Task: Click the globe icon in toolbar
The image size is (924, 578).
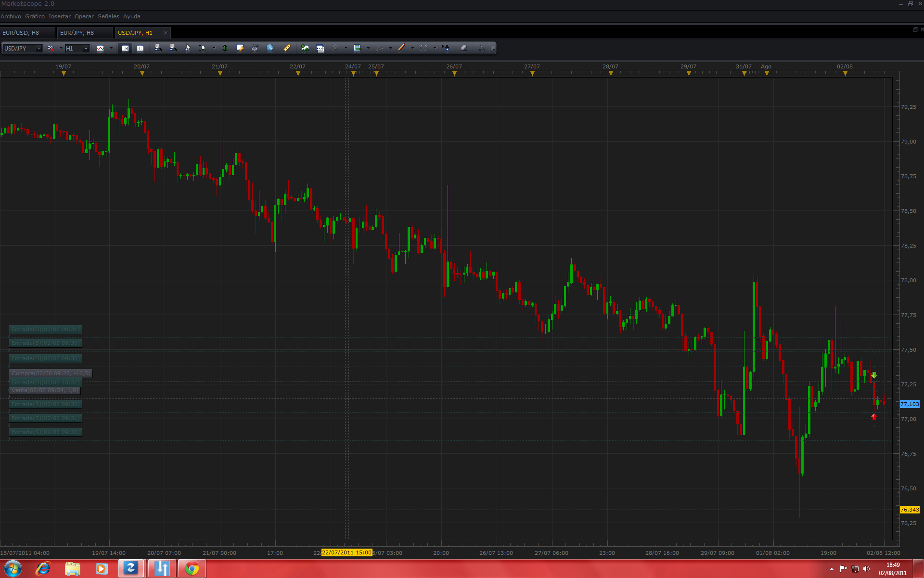Action: [x=270, y=48]
